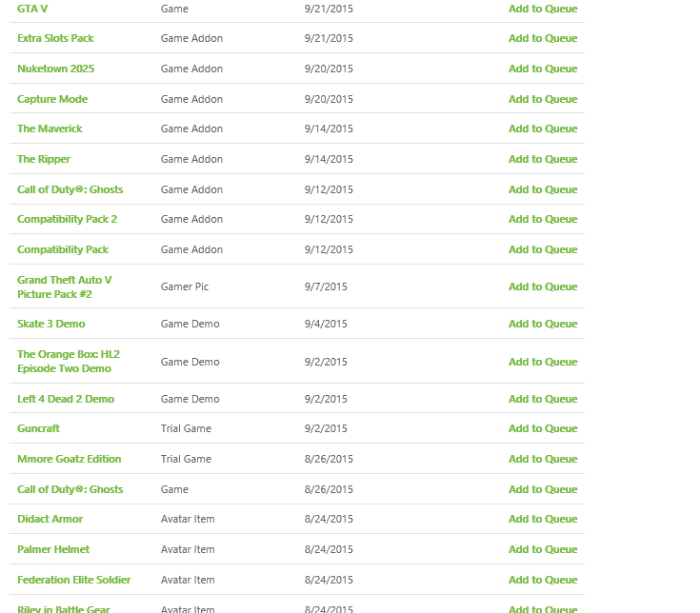Open The Maverick link
700x613 pixels.
click(x=50, y=129)
